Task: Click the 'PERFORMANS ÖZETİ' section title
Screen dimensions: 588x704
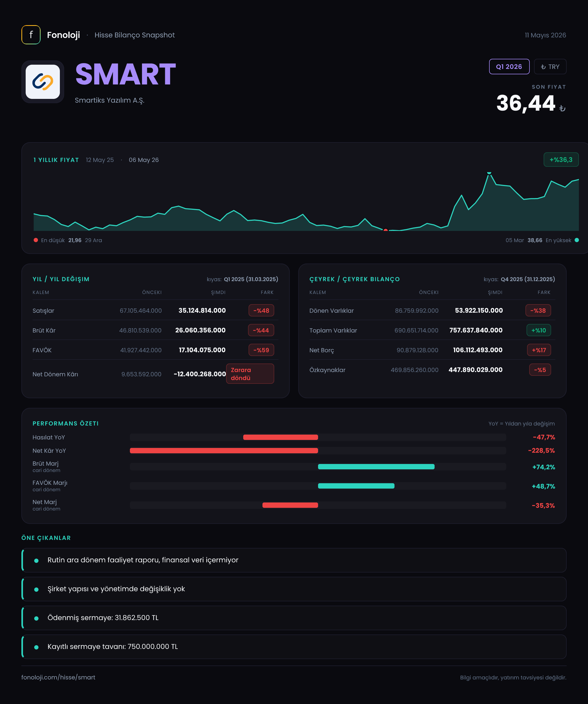Action: [x=66, y=423]
